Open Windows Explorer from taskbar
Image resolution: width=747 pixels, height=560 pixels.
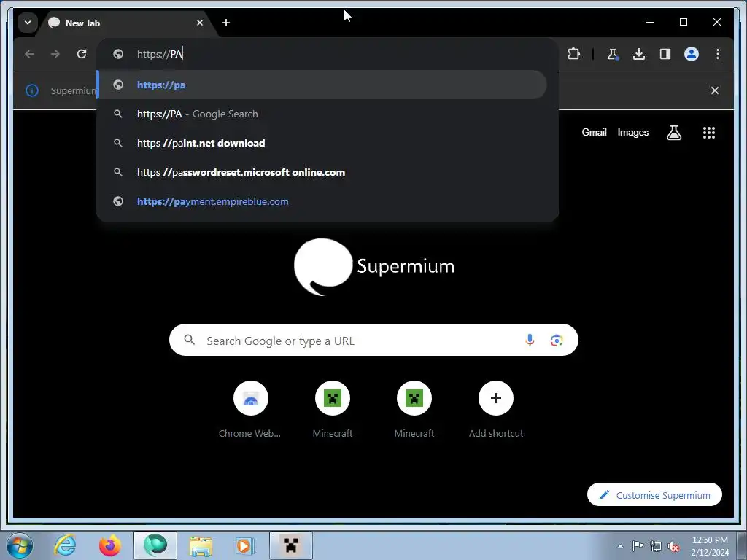tap(201, 545)
